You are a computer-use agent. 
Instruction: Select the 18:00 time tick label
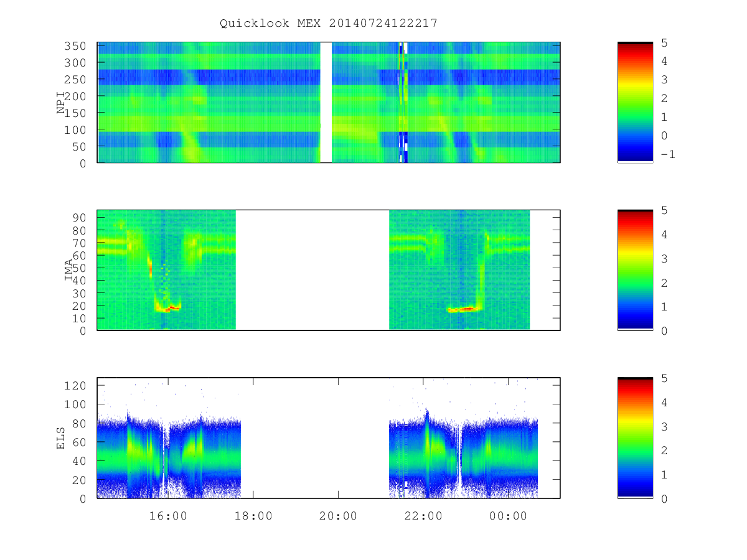(x=253, y=516)
